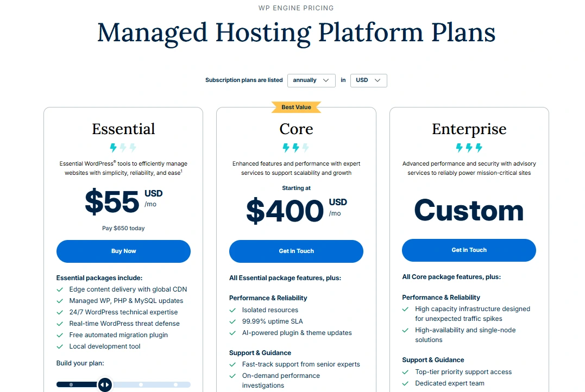585x392 pixels.
Task: Click Buy Now on the Essential plan
Action: pyautogui.click(x=123, y=251)
